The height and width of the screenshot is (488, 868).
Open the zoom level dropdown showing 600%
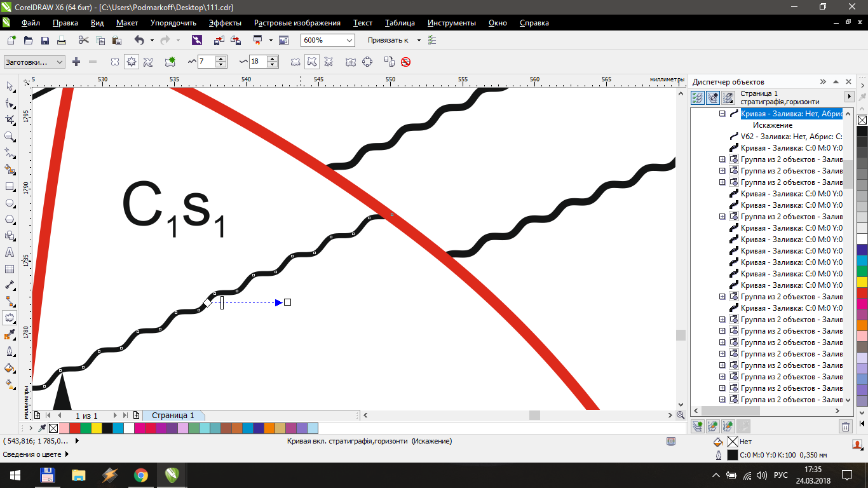pyautogui.click(x=348, y=40)
